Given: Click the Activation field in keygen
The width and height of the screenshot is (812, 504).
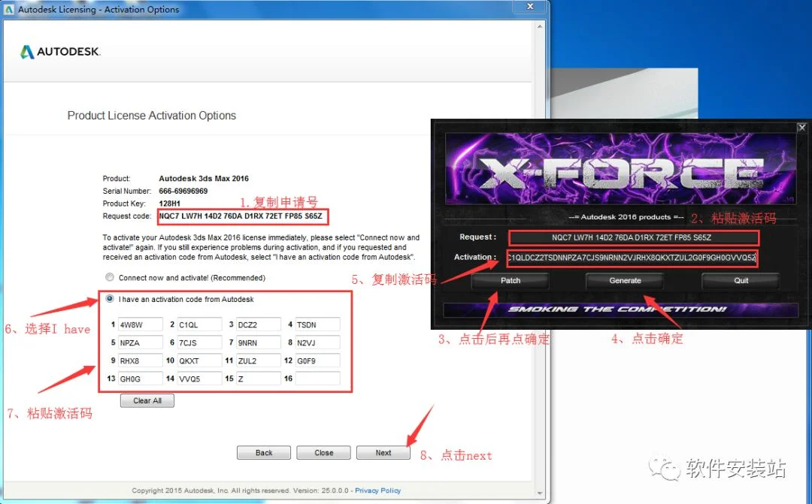Looking at the screenshot, I should click(632, 258).
